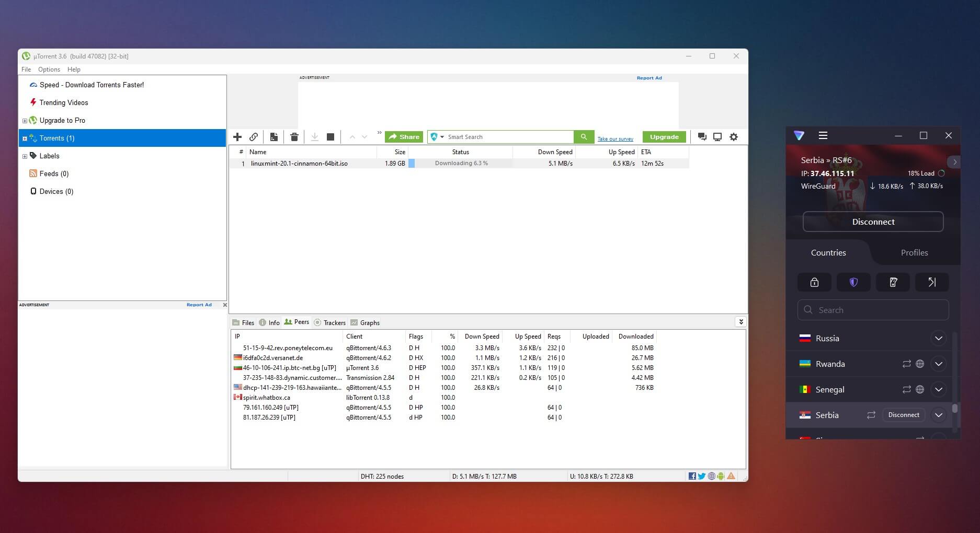Image resolution: width=980 pixels, height=533 pixels.
Task: Open the search provider dropdown arrow
Action: pyautogui.click(x=442, y=137)
